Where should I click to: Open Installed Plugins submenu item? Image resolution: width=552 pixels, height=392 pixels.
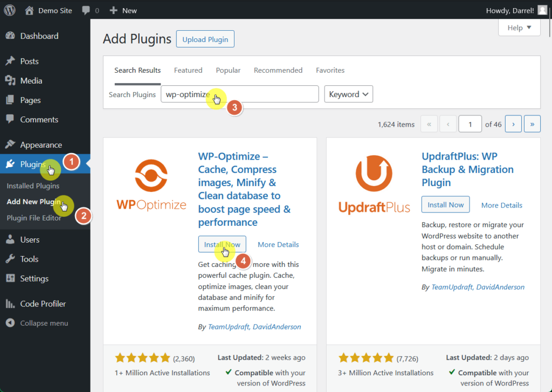[33, 185]
